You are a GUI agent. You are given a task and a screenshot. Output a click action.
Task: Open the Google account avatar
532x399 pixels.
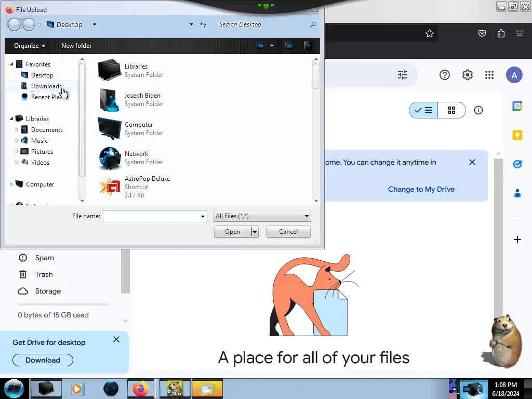point(514,75)
